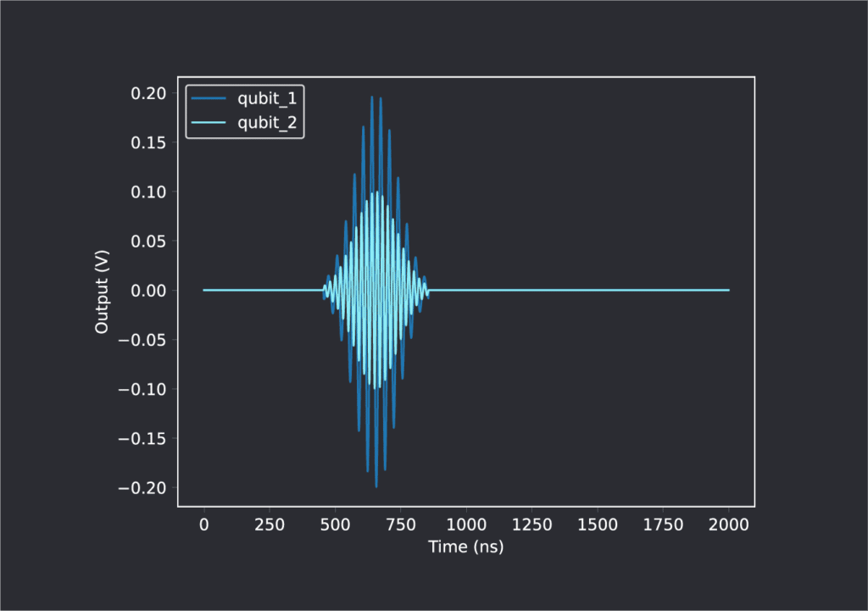Select the 1000 tick on the time axis

[x=466, y=525]
